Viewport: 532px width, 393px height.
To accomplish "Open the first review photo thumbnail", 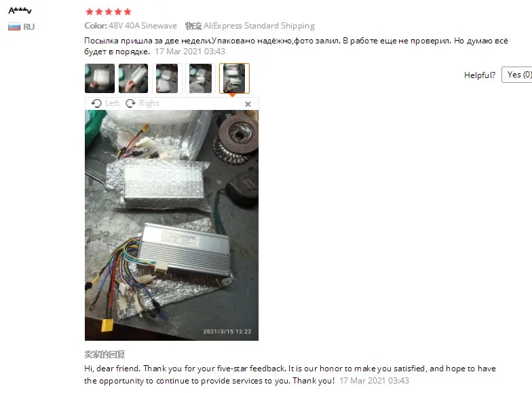I will click(100, 79).
